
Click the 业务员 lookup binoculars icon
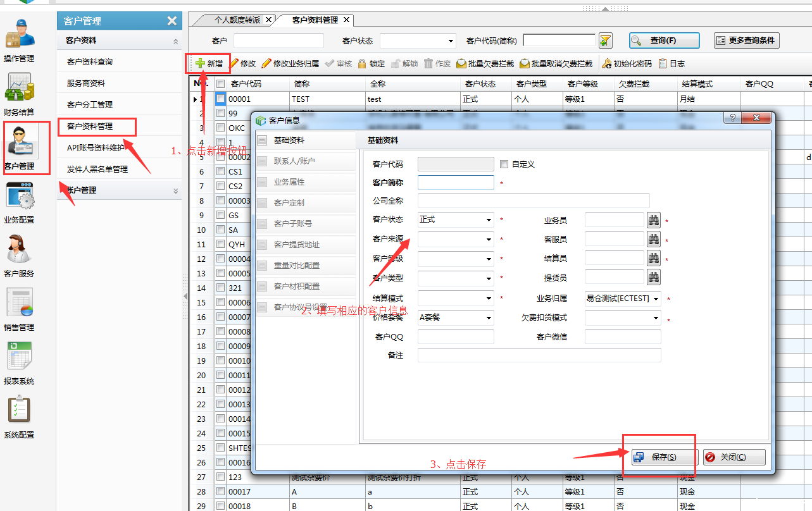coord(653,219)
